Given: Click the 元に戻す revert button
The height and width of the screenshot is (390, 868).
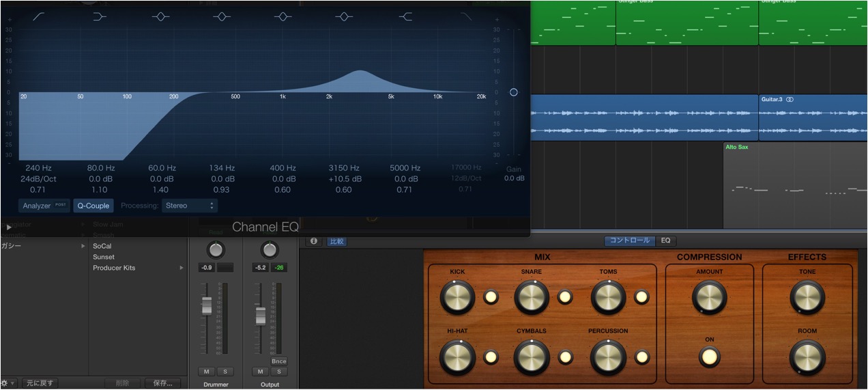Looking at the screenshot, I should pyautogui.click(x=40, y=383).
